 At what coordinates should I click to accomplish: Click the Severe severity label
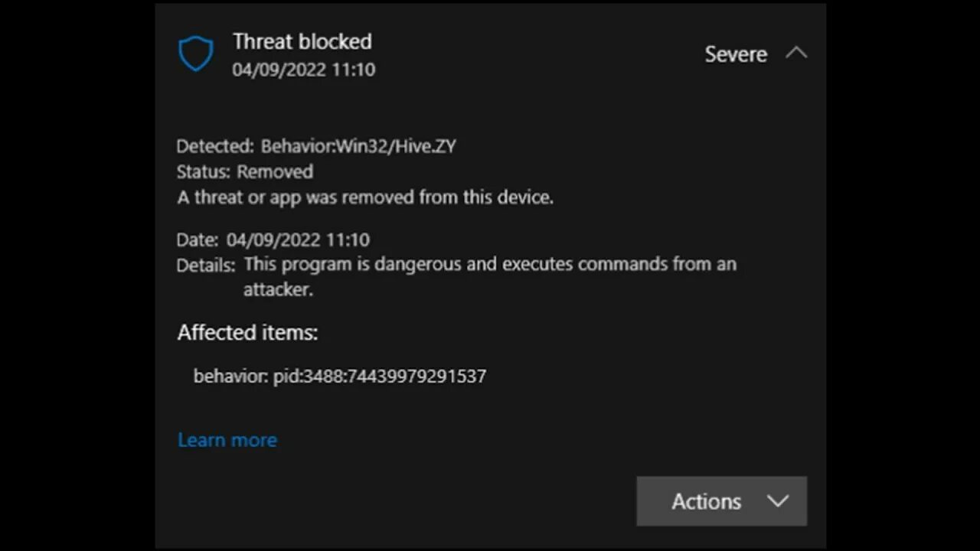735,54
